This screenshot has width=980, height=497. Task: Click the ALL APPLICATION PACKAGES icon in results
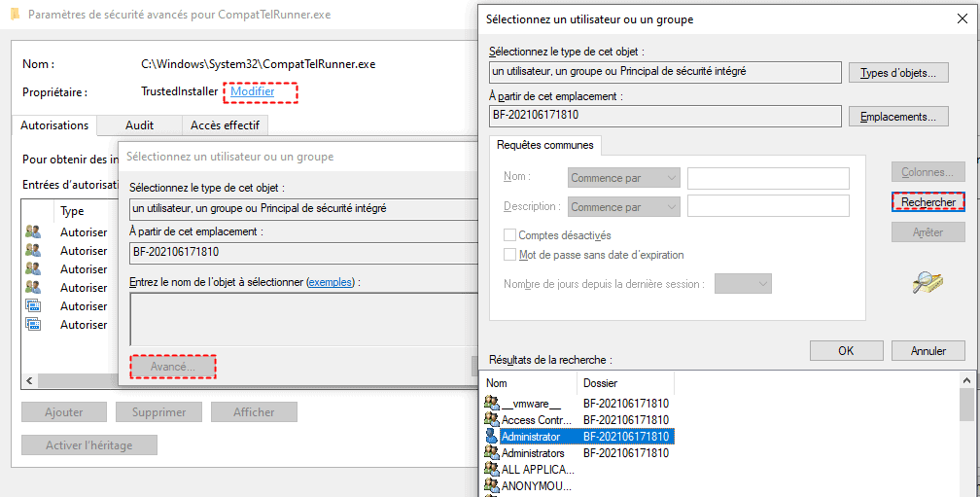(x=492, y=470)
